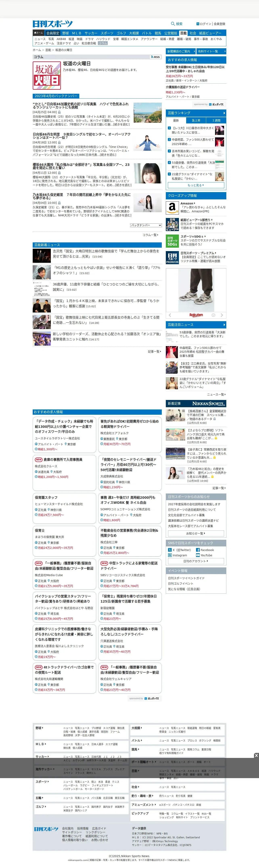Open 久保史緒里 article photo thumbnail
Viewport: 259px width, 868px height.
click(x=148, y=203)
